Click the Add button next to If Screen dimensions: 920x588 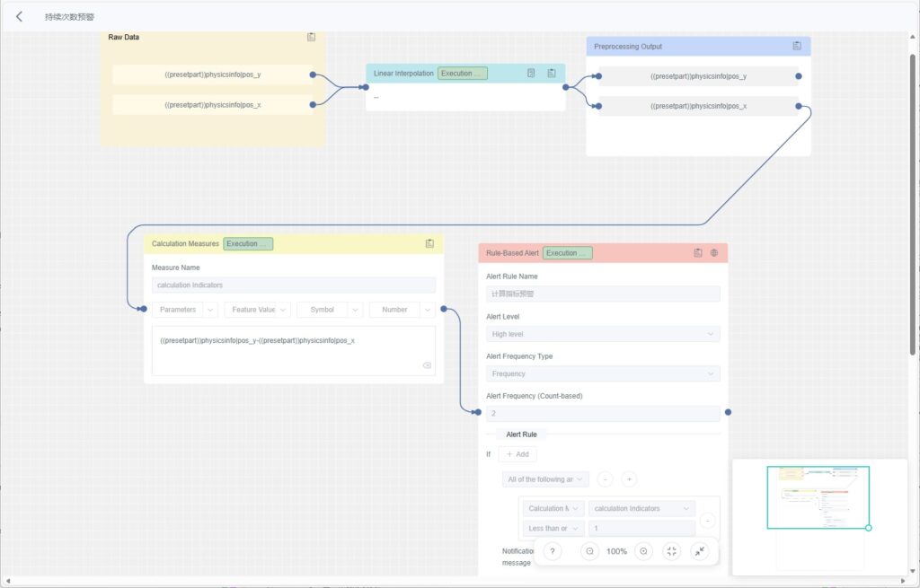point(517,454)
